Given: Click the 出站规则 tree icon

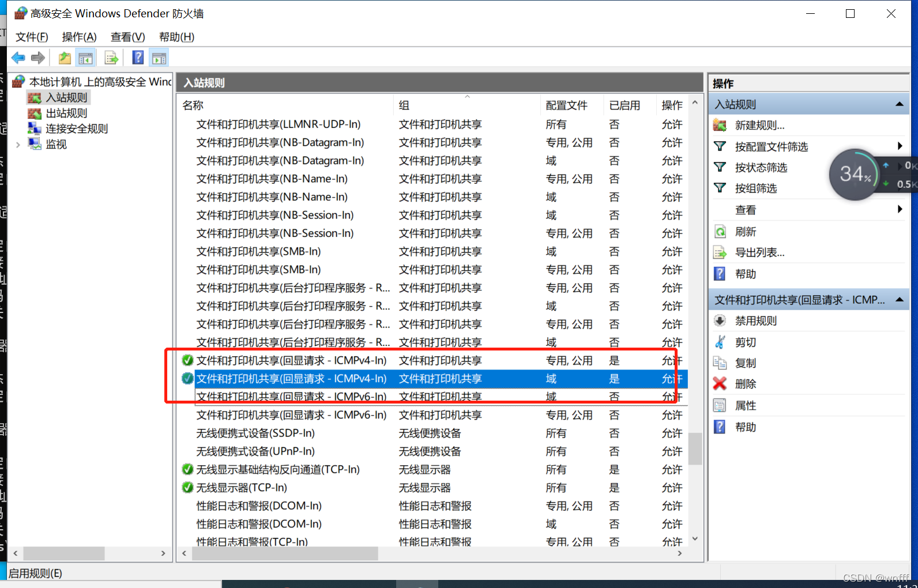Looking at the screenshot, I should [35, 113].
